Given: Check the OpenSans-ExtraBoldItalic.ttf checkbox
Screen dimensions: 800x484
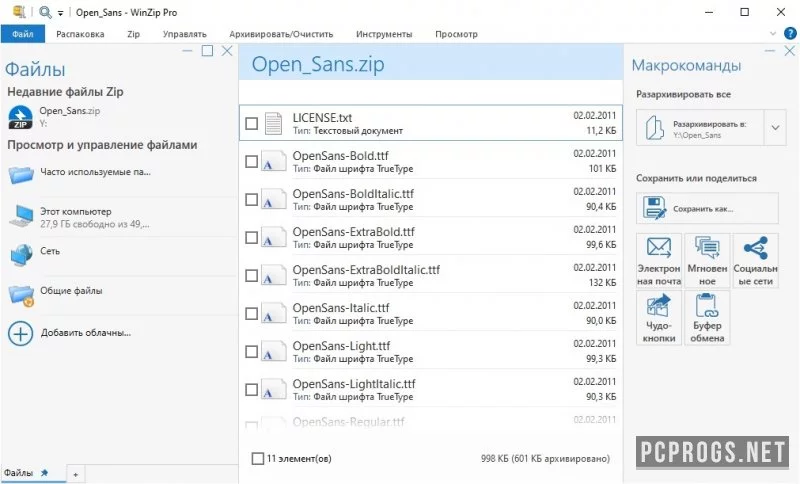Looking at the screenshot, I should (252, 275).
